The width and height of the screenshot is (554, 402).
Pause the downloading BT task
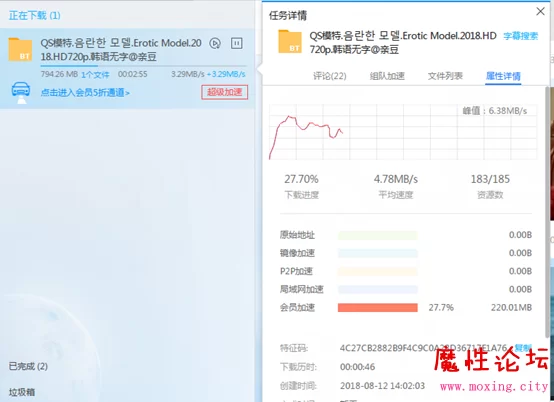click(x=236, y=43)
